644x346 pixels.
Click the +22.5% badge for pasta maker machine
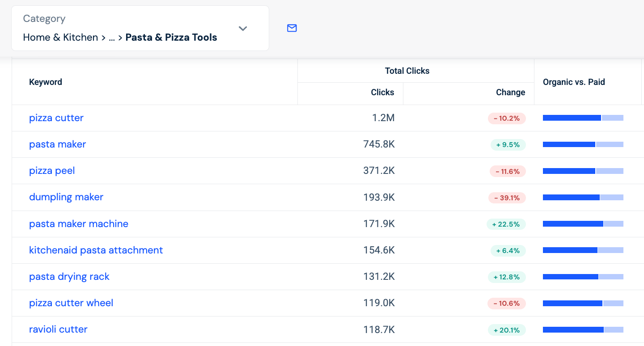pyautogui.click(x=506, y=224)
